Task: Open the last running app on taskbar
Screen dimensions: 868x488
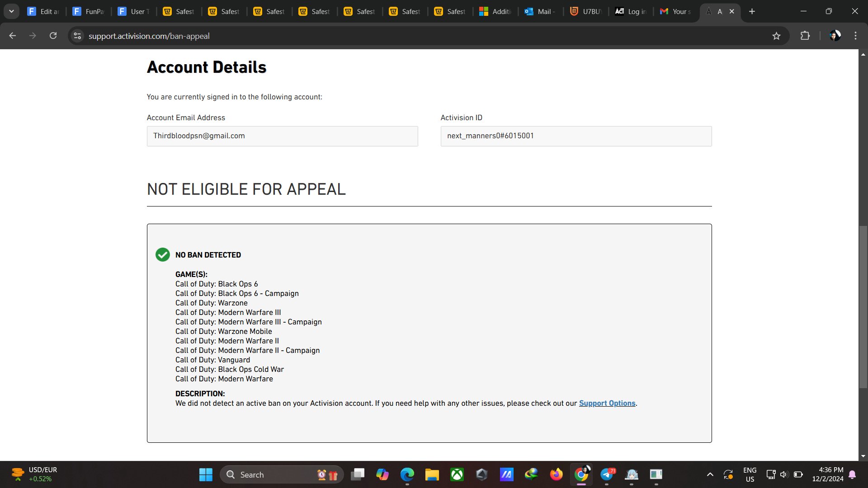Action: [x=656, y=474]
